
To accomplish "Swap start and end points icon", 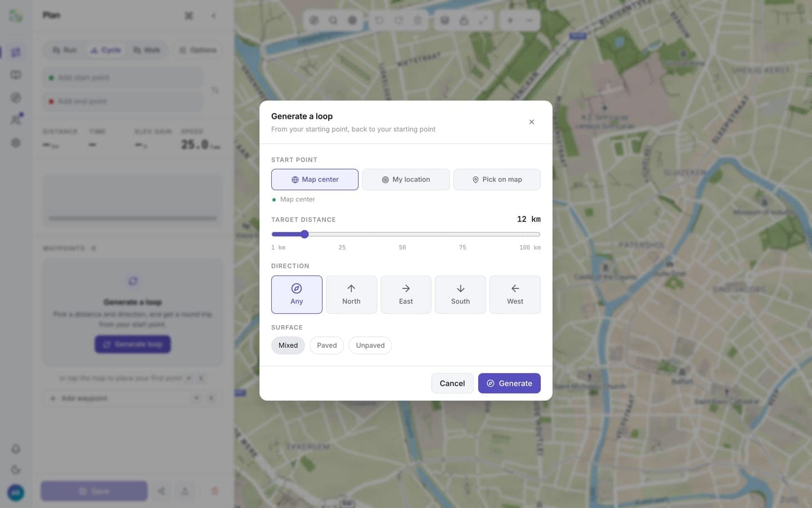I will 215,90.
